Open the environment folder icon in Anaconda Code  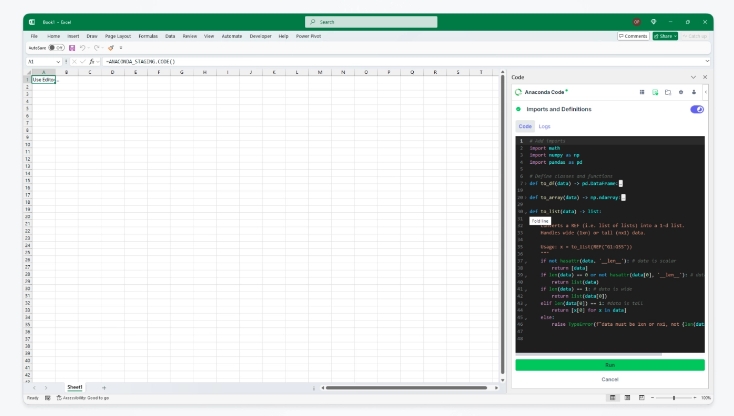point(668,92)
